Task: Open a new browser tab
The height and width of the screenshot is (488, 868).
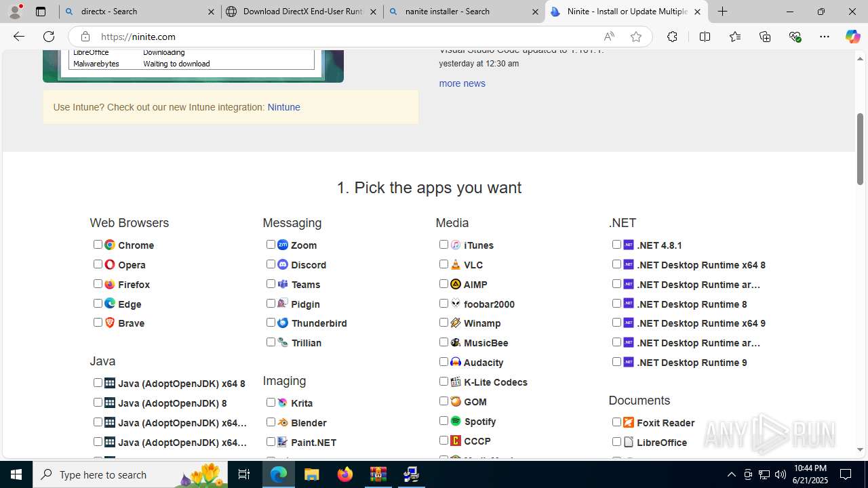Action: tap(723, 12)
